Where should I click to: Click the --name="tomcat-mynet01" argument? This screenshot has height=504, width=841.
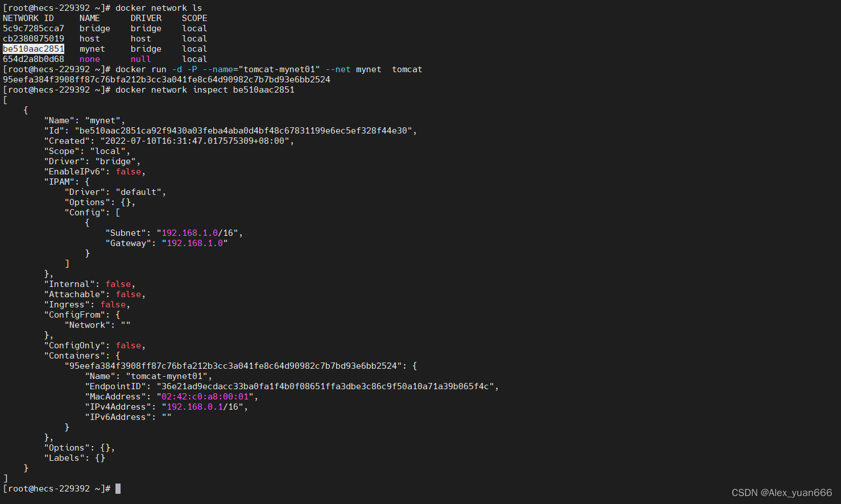click(x=262, y=69)
